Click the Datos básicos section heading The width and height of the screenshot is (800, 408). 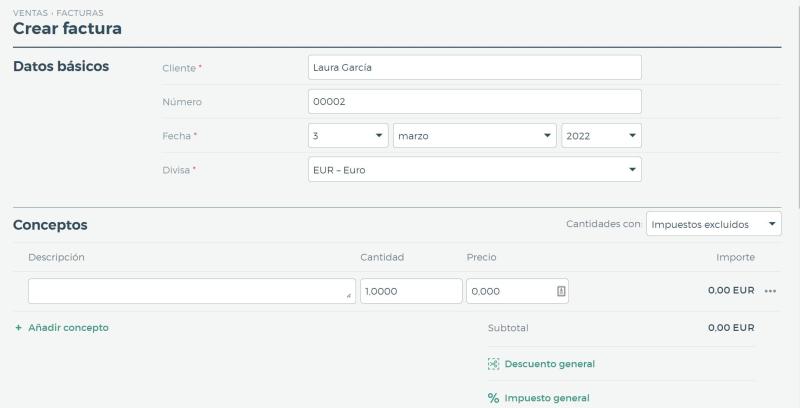click(x=61, y=66)
